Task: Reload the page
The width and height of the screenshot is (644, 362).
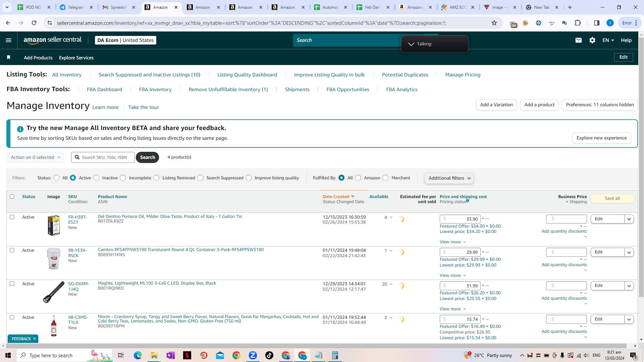Action: (34, 23)
